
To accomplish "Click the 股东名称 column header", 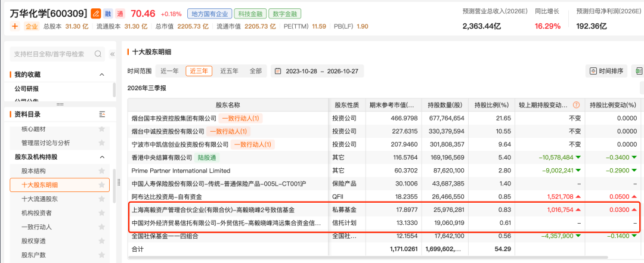I will 228,105.
